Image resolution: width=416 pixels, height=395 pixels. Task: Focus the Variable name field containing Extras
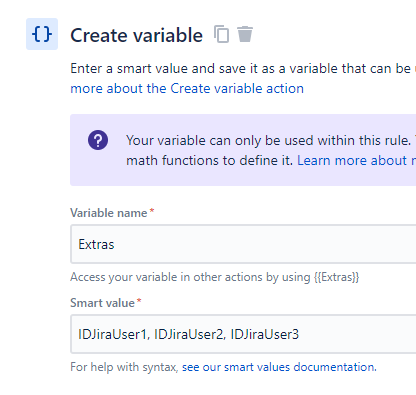pyautogui.click(x=243, y=244)
